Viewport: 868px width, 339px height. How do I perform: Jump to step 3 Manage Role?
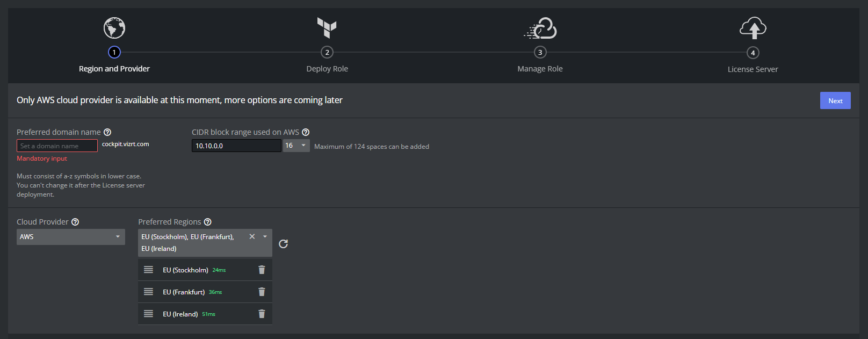540,53
